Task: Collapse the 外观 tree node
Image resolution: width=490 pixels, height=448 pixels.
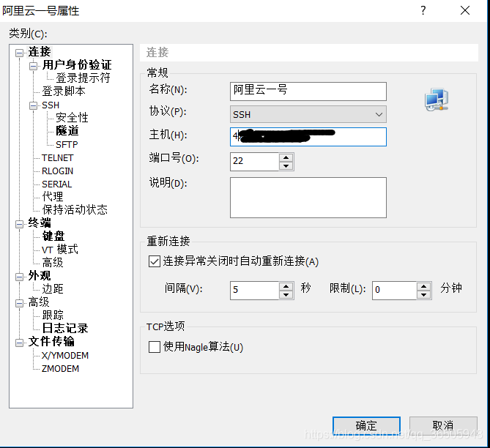Action: pos(19,277)
